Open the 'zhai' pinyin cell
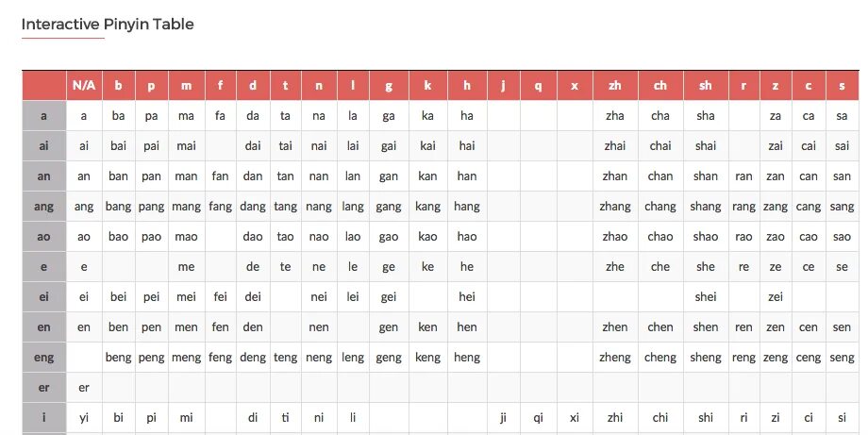Screen dimensions: 868x435 point(615,146)
